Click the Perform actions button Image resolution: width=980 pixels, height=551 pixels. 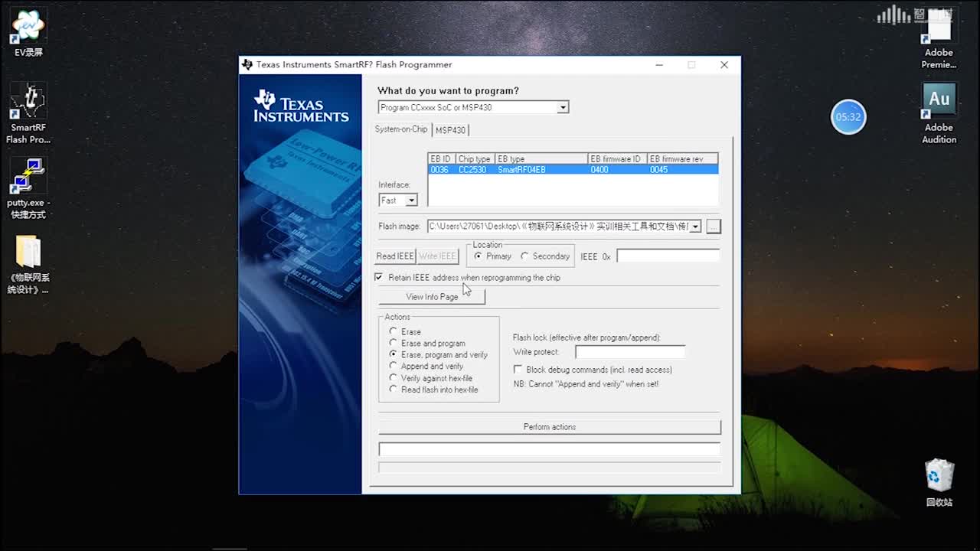click(x=550, y=427)
